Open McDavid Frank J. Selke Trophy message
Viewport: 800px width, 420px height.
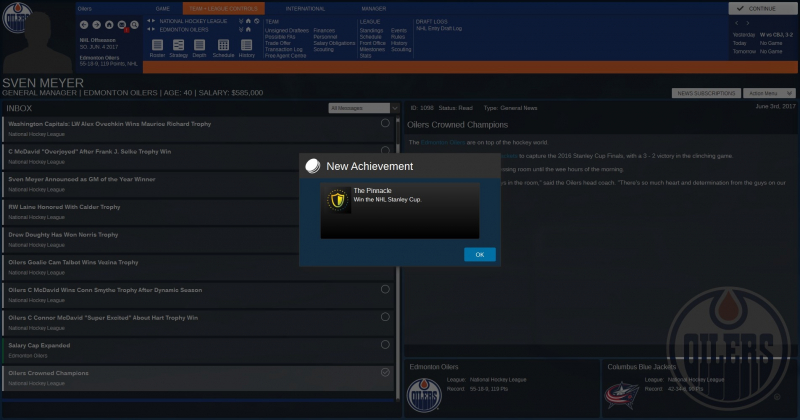pyautogui.click(x=198, y=156)
